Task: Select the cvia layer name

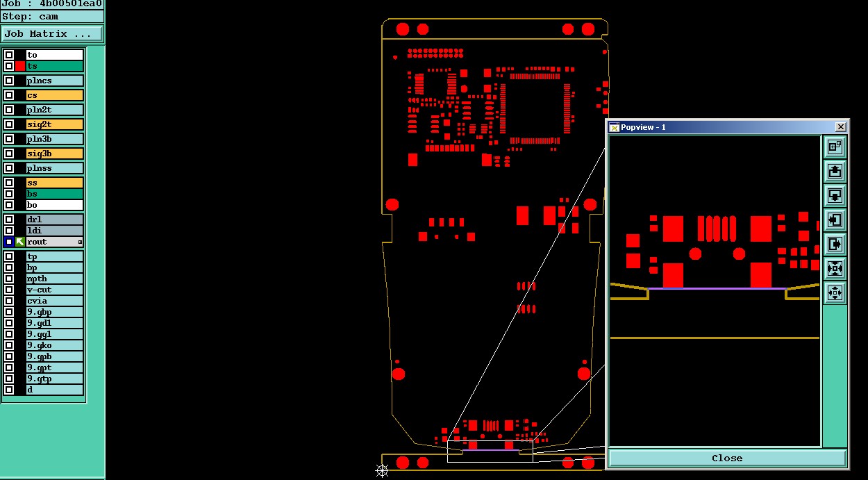Action: point(54,301)
